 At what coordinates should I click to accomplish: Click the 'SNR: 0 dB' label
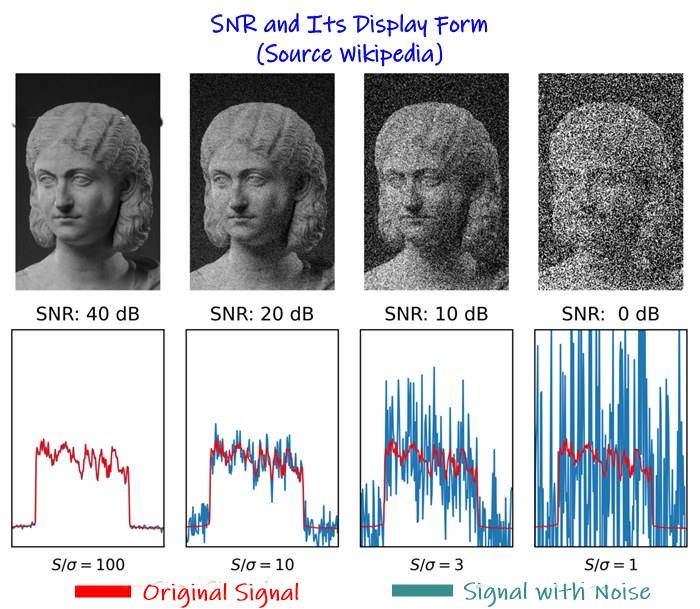click(x=610, y=314)
